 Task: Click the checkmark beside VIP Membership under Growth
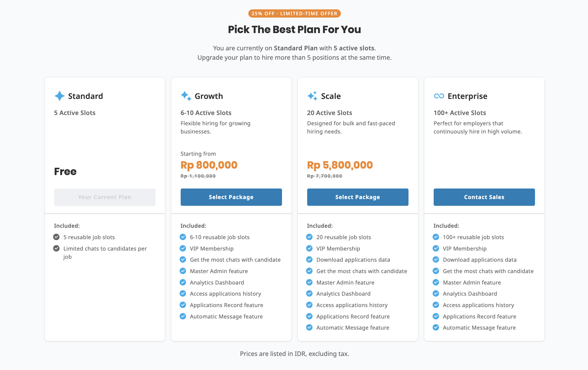pyautogui.click(x=183, y=248)
